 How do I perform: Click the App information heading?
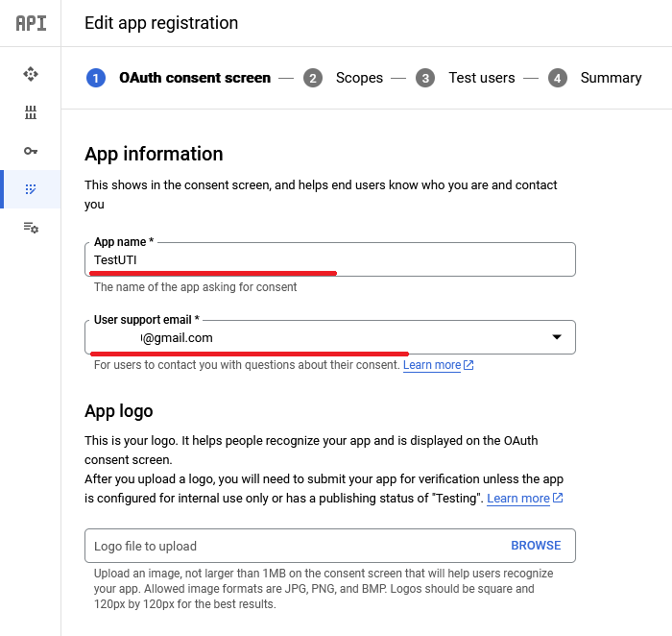coord(154,154)
